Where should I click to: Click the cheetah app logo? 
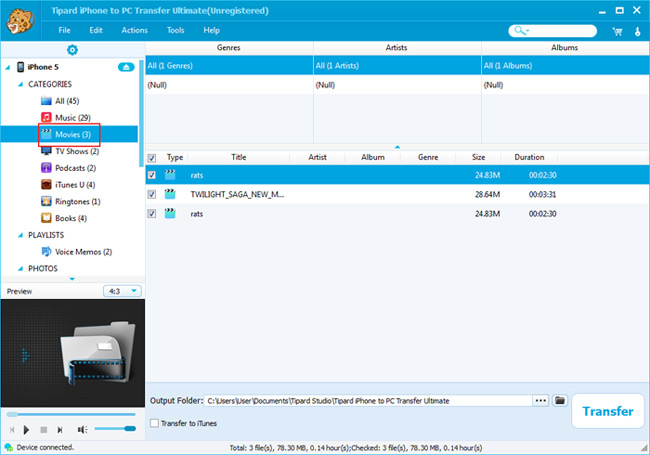pos(19,21)
